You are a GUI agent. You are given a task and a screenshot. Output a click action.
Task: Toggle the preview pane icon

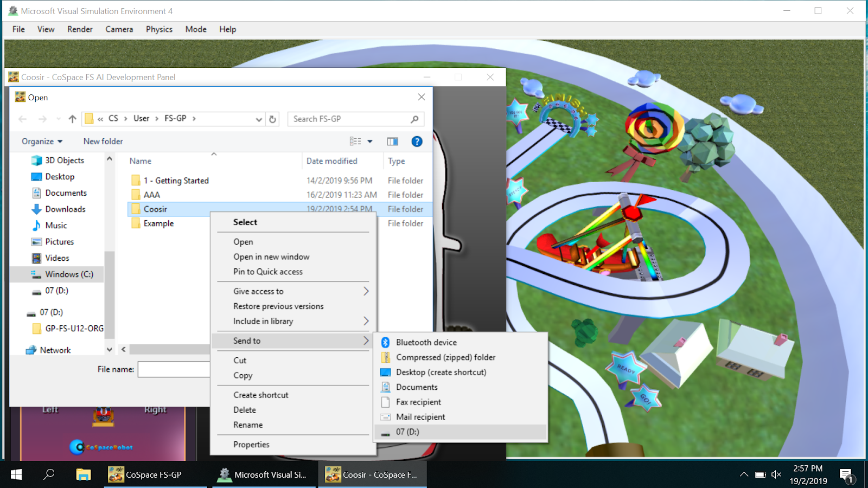click(x=392, y=142)
